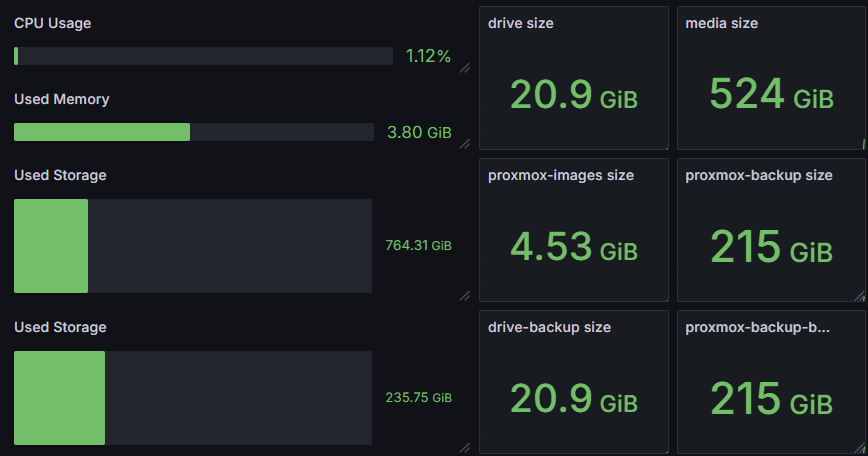Image resolution: width=868 pixels, height=456 pixels.
Task: Select the drive-backup size panel title
Action: 549,327
